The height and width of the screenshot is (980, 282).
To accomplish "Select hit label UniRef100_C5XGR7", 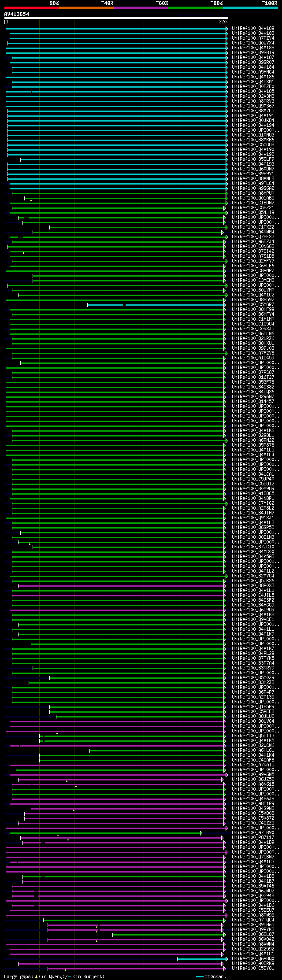I will coord(253,305).
